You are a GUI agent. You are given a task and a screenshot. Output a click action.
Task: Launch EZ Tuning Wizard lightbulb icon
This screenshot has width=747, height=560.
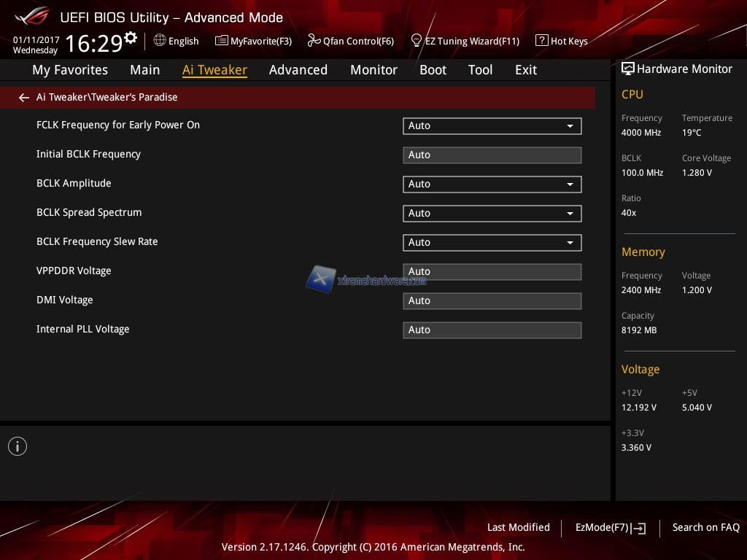point(417,41)
